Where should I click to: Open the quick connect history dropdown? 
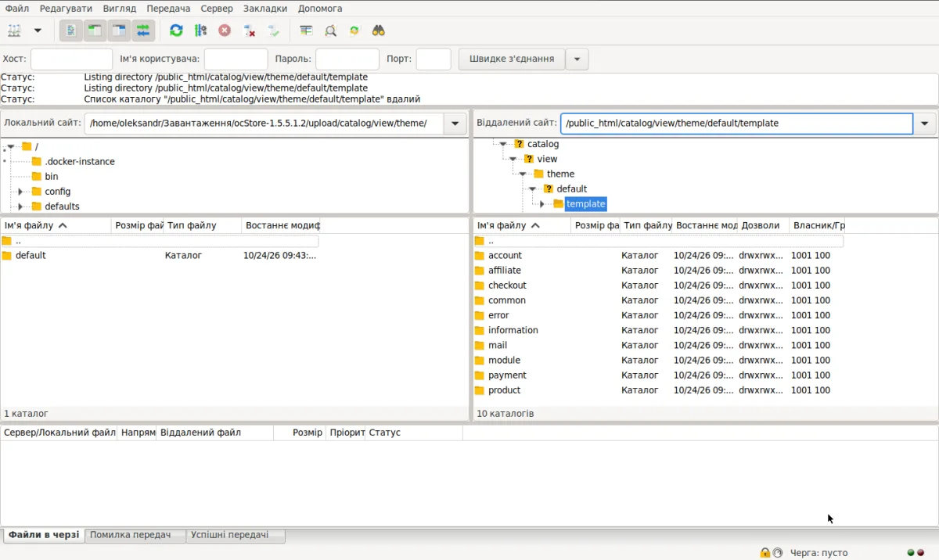(x=577, y=59)
